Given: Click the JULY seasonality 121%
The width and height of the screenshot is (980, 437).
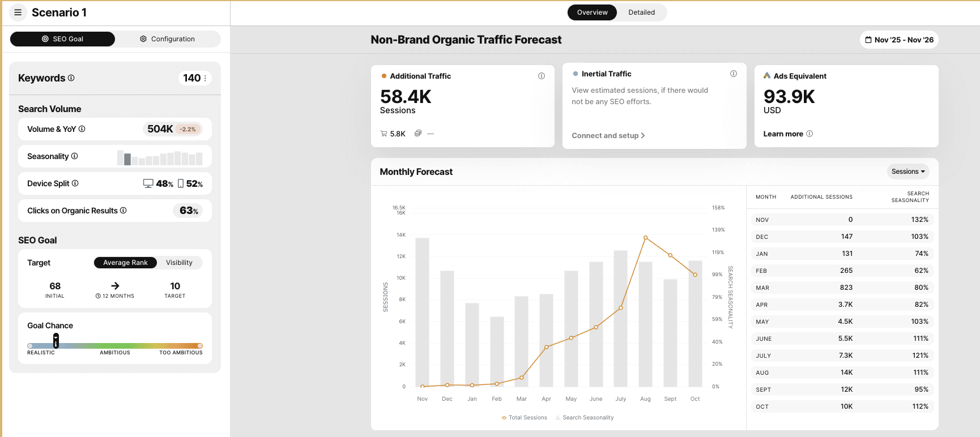Looking at the screenshot, I should point(920,355).
